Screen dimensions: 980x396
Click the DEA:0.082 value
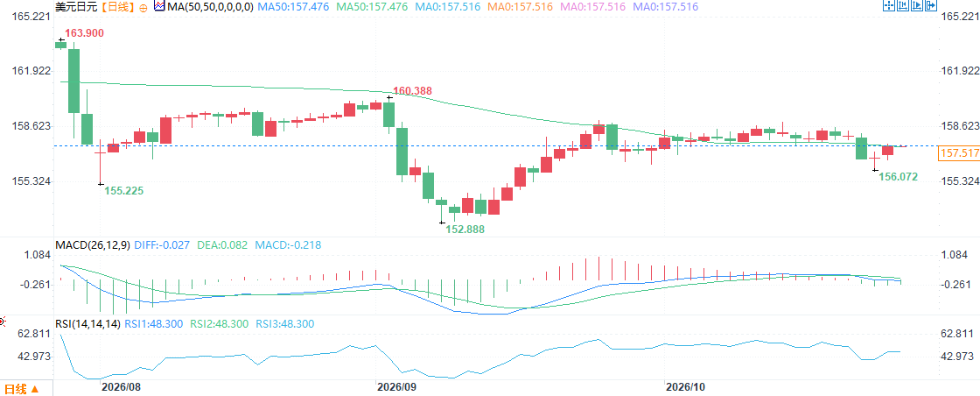[x=221, y=245]
